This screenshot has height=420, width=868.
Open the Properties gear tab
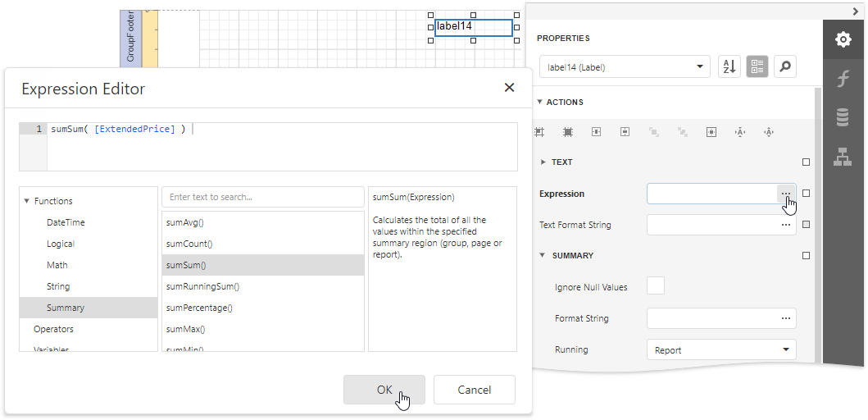(x=843, y=39)
